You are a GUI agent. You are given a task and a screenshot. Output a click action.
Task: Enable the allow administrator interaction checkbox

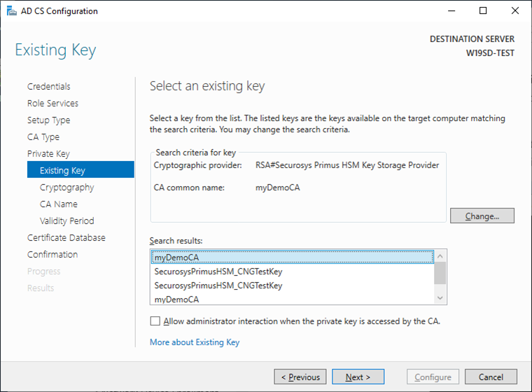(155, 321)
